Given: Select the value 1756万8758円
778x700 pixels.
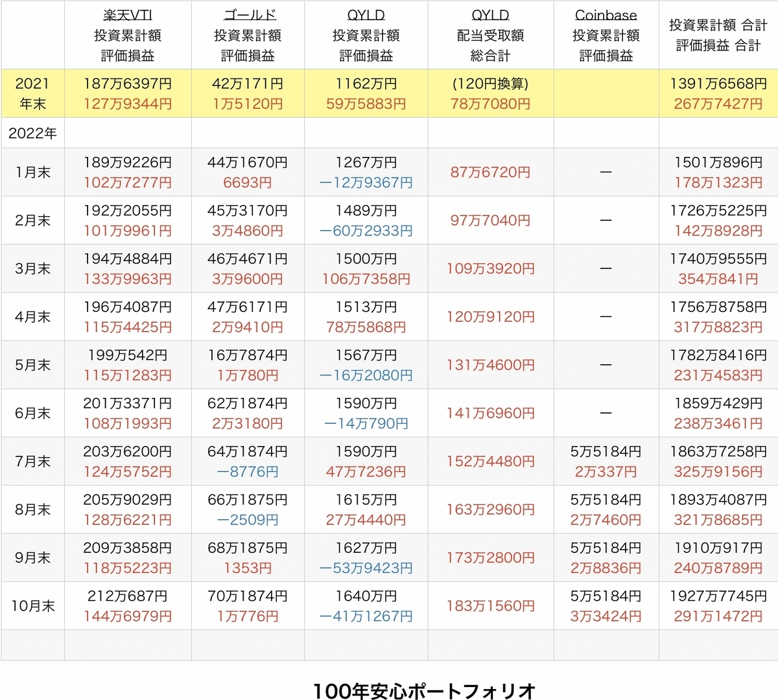Looking at the screenshot, I should click(718, 307).
